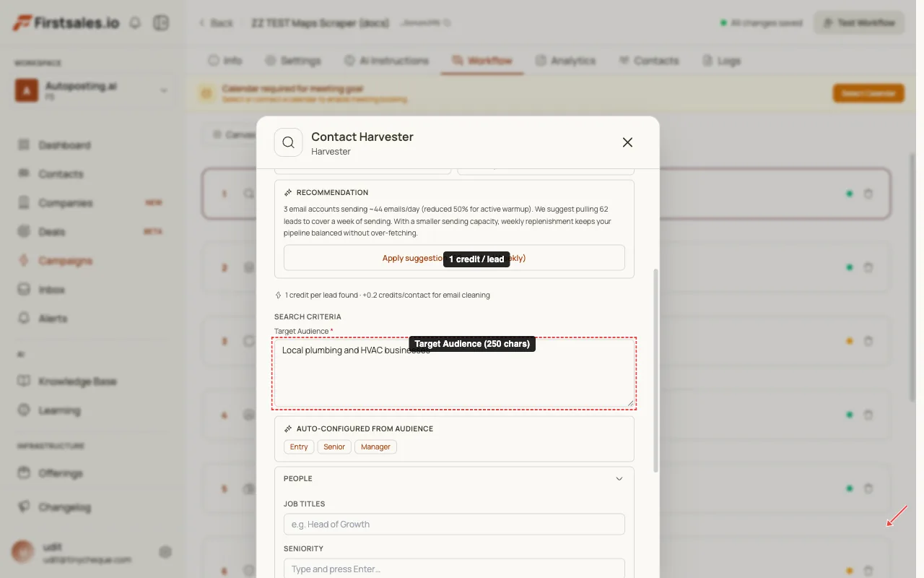Open Changelog in the sidebar
Viewport: 924px width, 578px height.
(64, 507)
